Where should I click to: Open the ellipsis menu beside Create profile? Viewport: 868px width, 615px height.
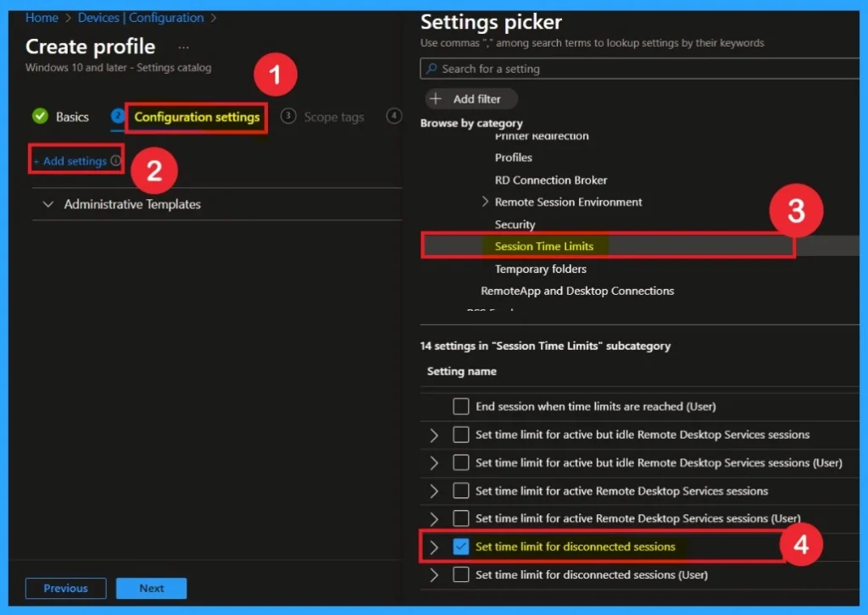(183, 47)
